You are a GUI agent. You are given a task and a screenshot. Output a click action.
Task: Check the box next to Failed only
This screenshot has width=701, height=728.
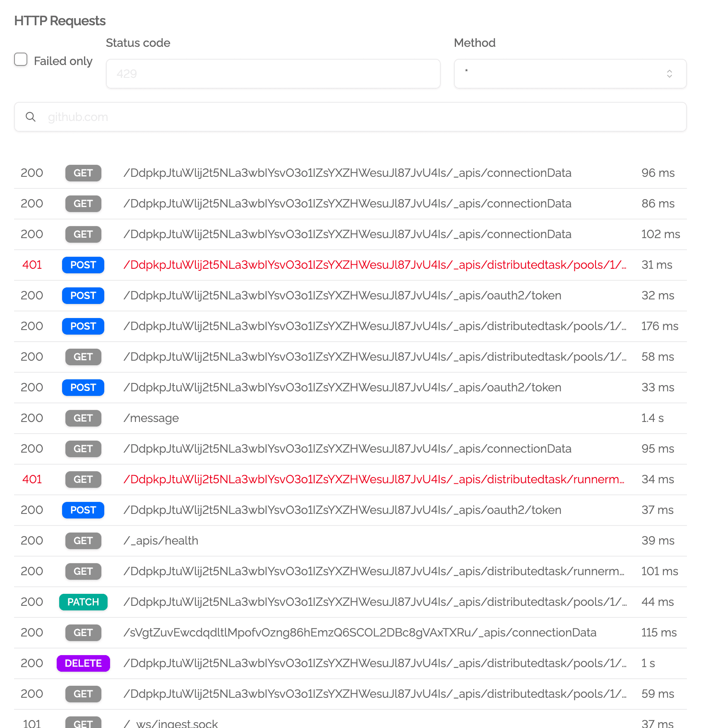point(21,60)
